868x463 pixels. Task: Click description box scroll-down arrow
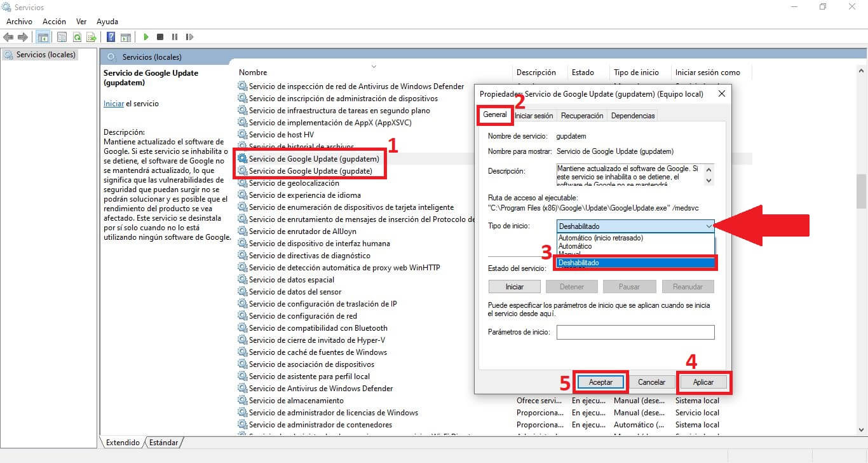(x=709, y=181)
